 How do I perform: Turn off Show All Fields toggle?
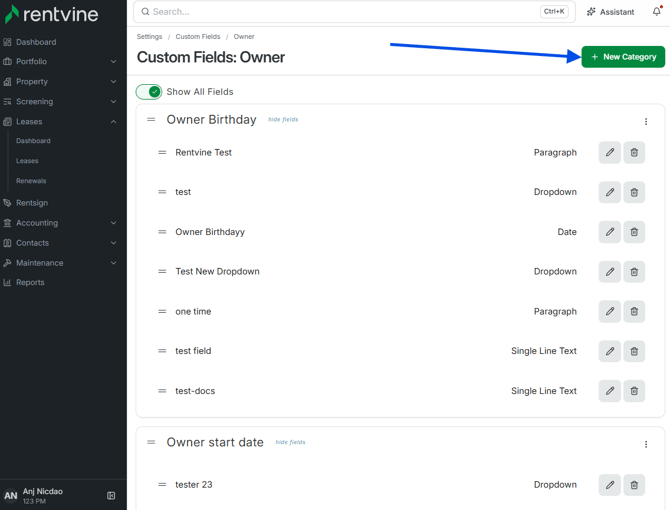coord(149,92)
